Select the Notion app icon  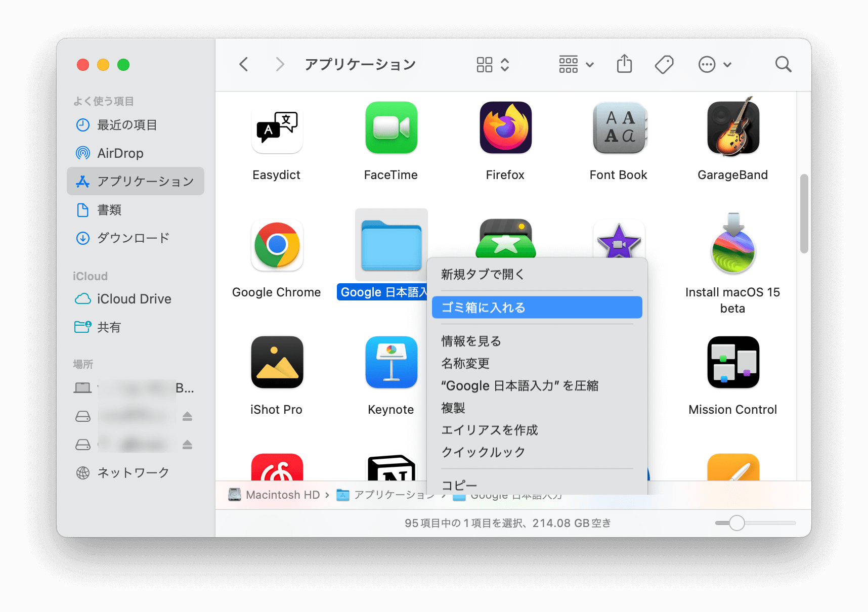[391, 467]
